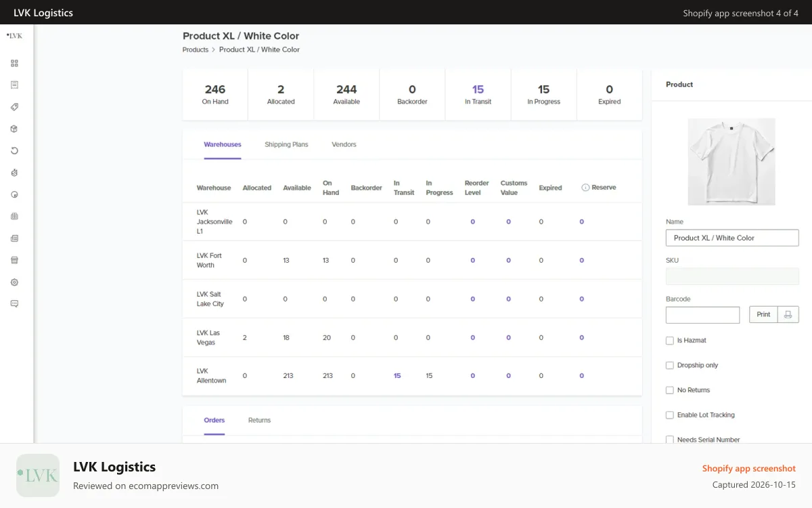Select the Orders tab
Screen dimensions: 812x508
pos(215,420)
